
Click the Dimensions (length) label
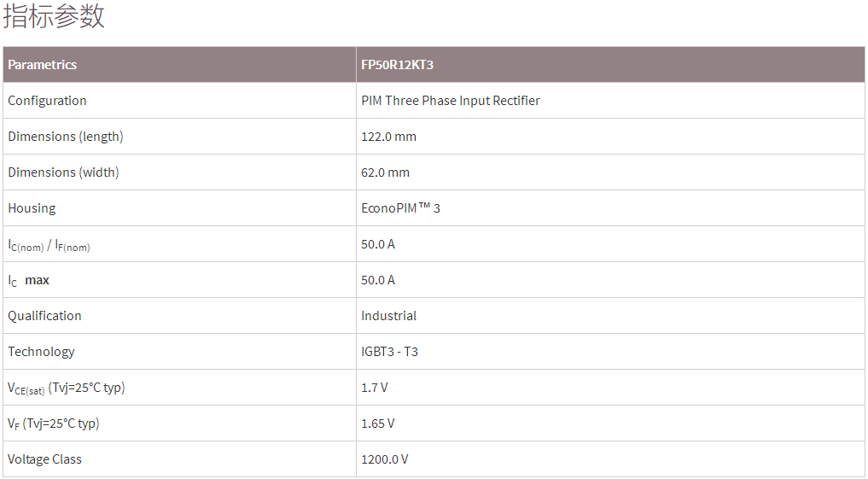click(x=66, y=137)
